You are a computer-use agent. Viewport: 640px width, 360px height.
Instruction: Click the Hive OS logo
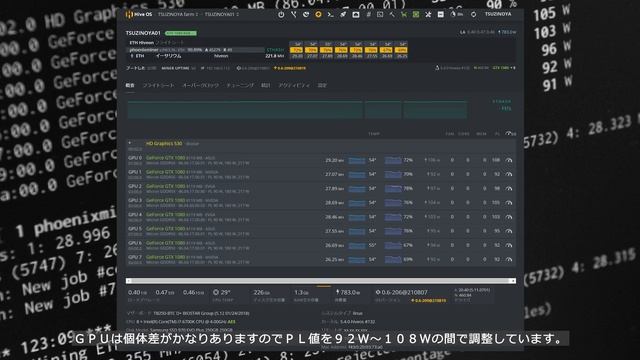point(139,14)
